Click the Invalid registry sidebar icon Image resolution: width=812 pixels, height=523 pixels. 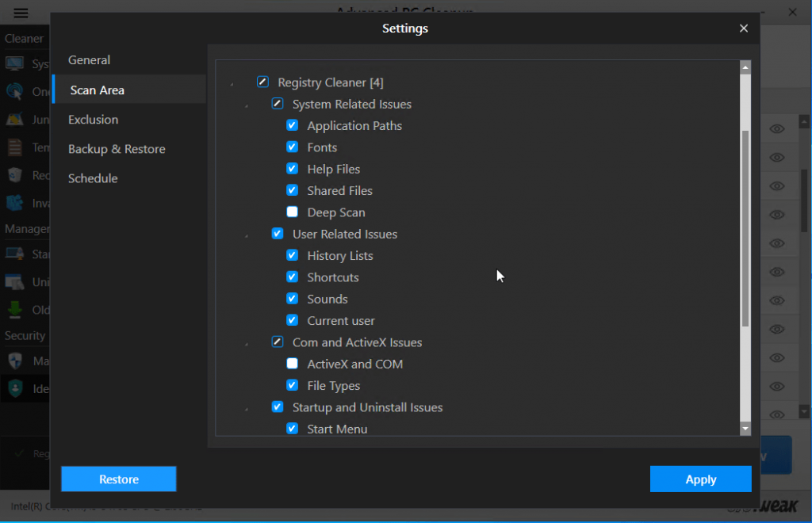[14, 202]
